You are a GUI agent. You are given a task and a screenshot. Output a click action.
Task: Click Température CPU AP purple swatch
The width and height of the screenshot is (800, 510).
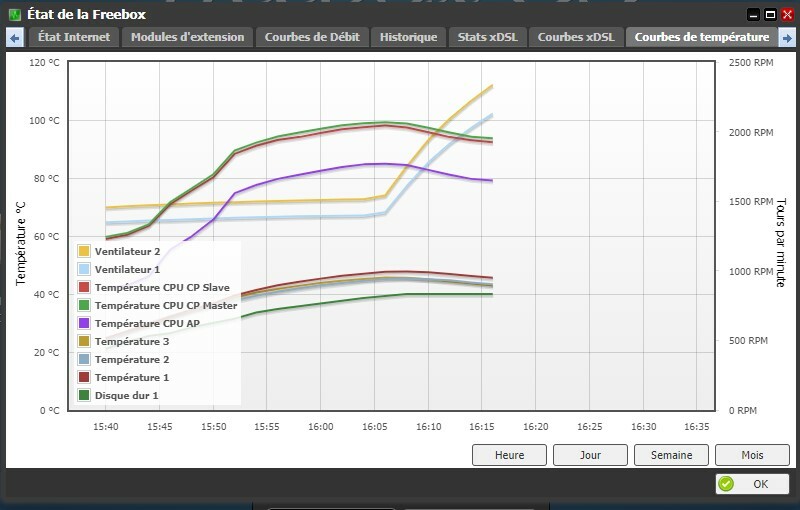tap(84, 323)
